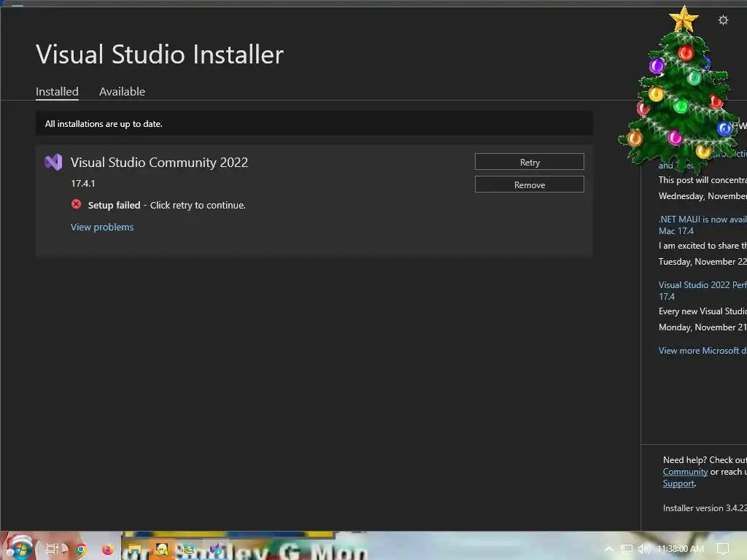
Task: Open the Support link
Action: click(678, 484)
